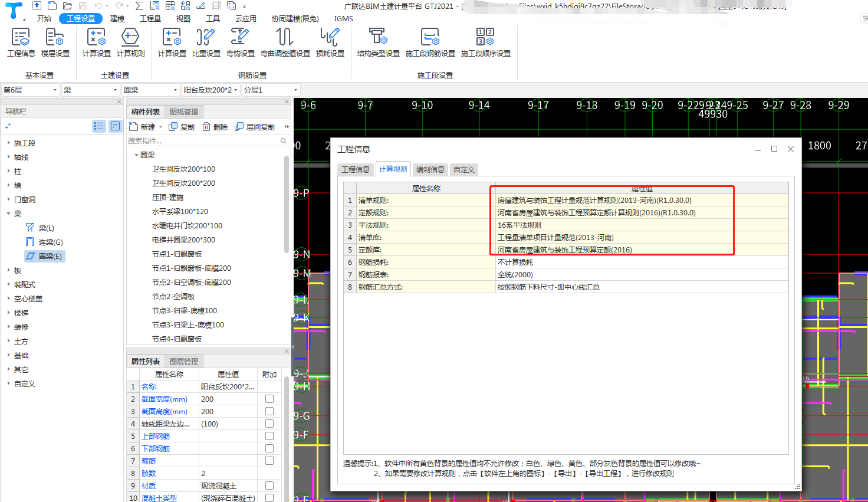Switch to 建模 ribbon tab

pyautogui.click(x=117, y=19)
